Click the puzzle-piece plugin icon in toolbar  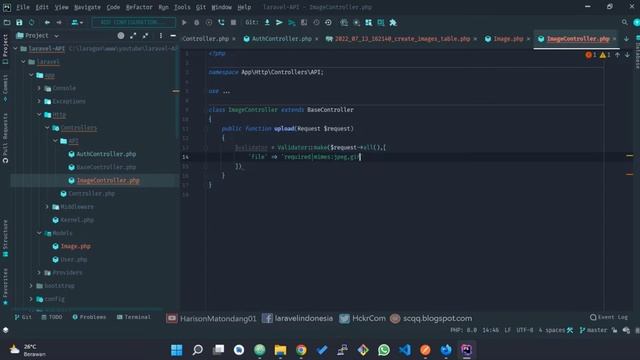coord(393,22)
